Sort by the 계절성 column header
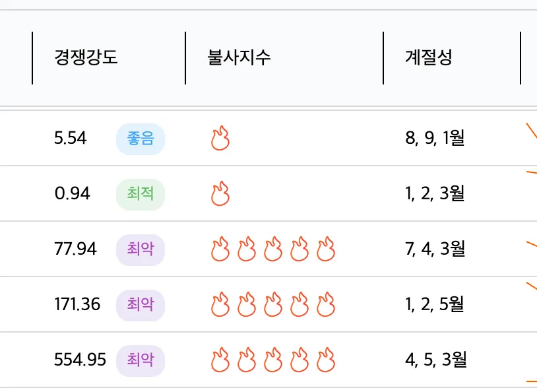Viewport: 537px width, 392px height. (429, 57)
